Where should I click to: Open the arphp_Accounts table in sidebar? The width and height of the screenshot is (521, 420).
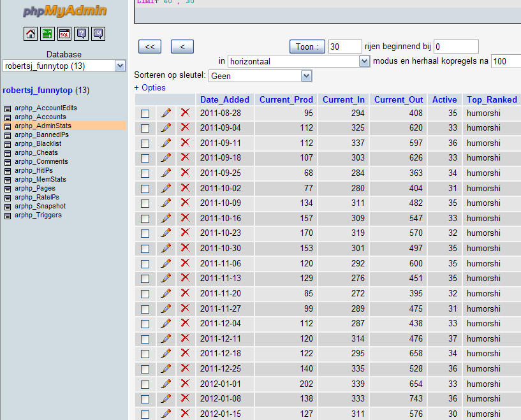point(40,117)
